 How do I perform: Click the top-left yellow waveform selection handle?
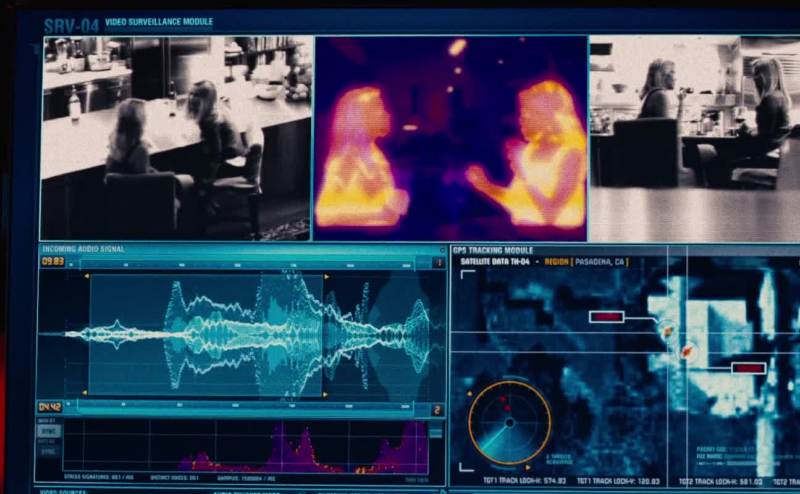point(86,276)
